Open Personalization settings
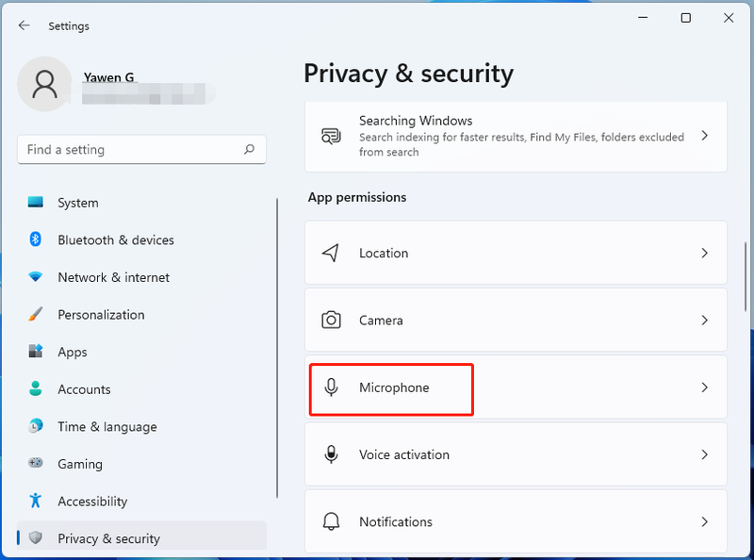This screenshot has height=560, width=754. tap(141, 315)
